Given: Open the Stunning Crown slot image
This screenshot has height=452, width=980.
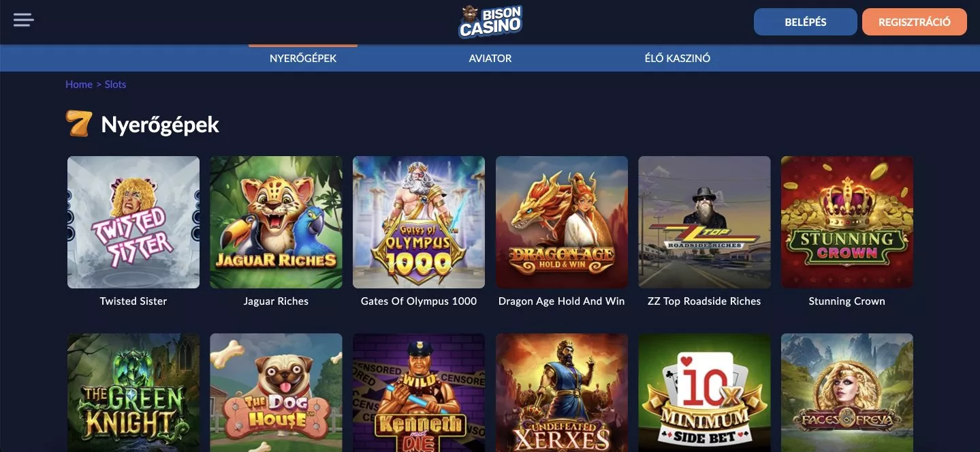Looking at the screenshot, I should coord(847,222).
